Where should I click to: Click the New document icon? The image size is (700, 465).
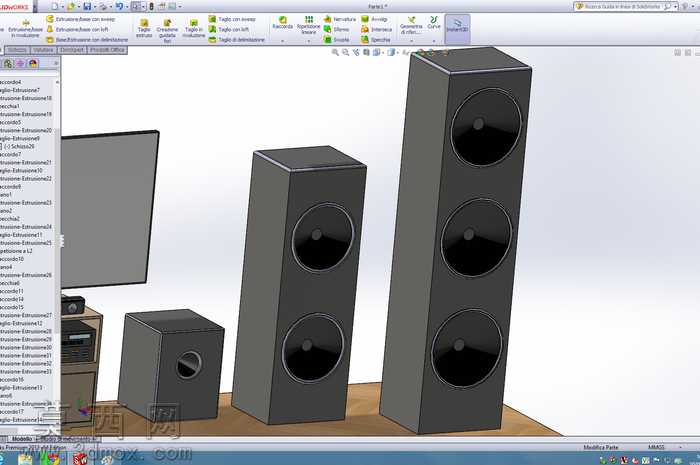point(54,6)
